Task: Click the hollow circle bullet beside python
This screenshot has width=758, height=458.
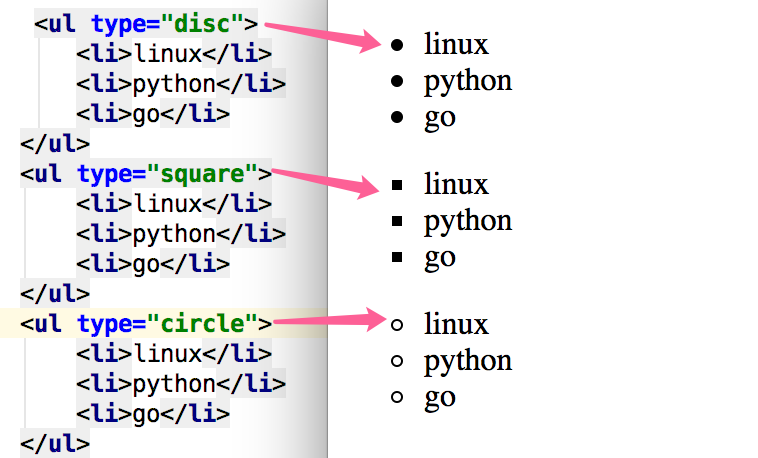Action: 398,361
